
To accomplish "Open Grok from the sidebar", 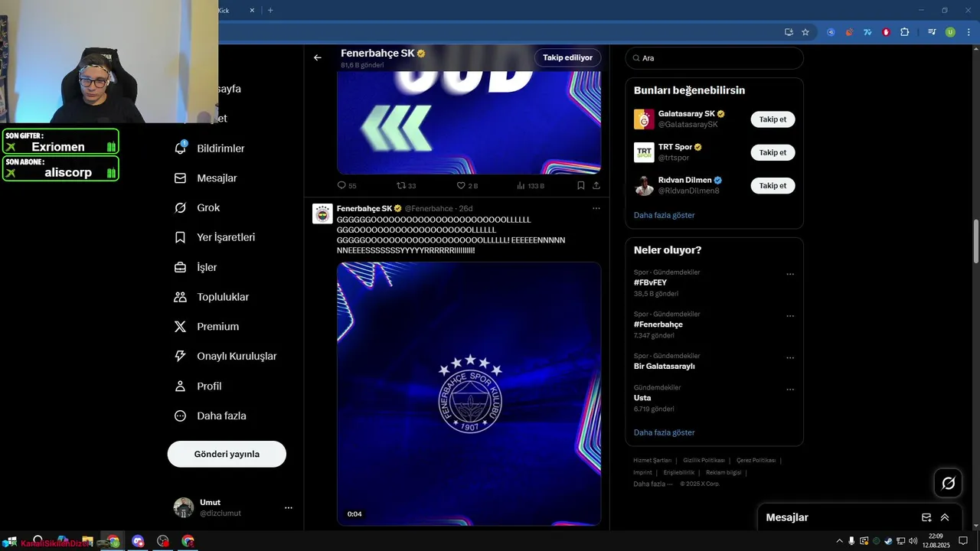I will pos(198,207).
